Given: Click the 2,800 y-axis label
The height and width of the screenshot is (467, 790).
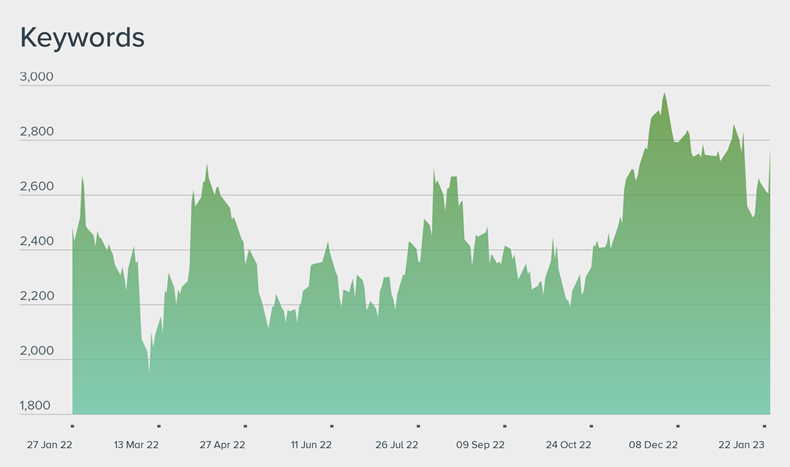Looking at the screenshot, I should (x=37, y=132).
